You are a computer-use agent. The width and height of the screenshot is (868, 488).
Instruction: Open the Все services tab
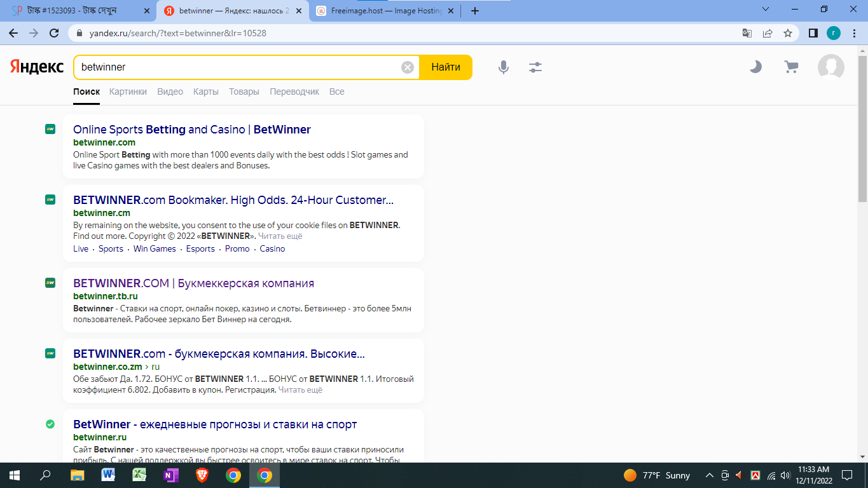(337, 91)
